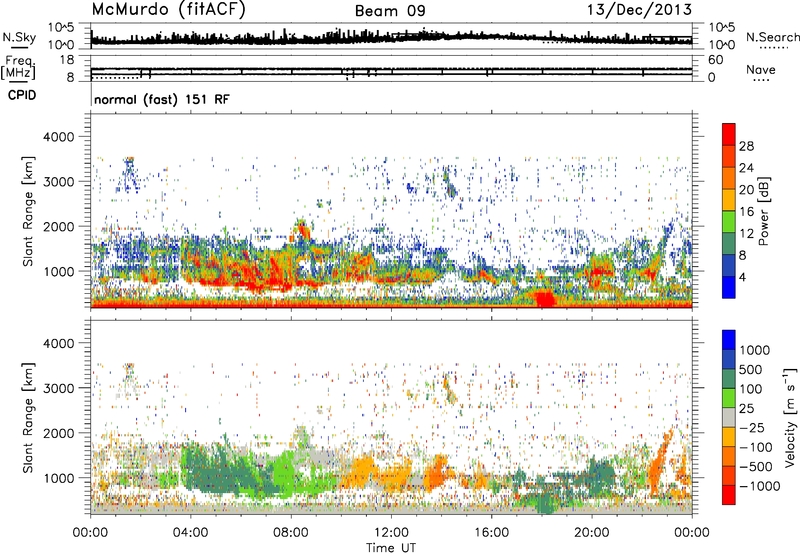This screenshot has height=554, width=800.
Task: Click the N.Sky noise trace panel
Action: pos(391,36)
